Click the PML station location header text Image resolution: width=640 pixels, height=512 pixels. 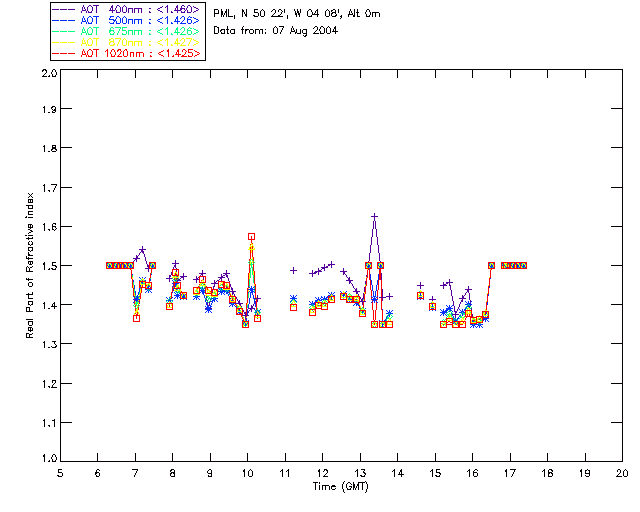297,14
